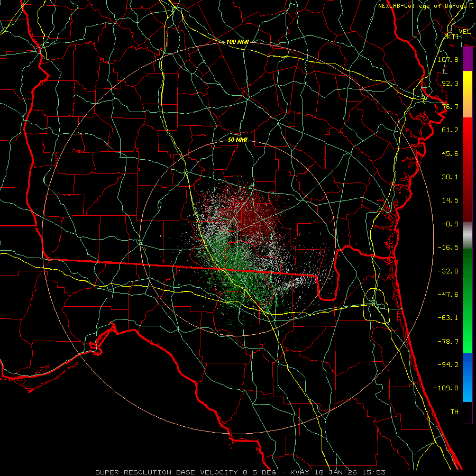Select the 92.3 velocity scale value
476x476 pixels.
pyautogui.click(x=450, y=83)
